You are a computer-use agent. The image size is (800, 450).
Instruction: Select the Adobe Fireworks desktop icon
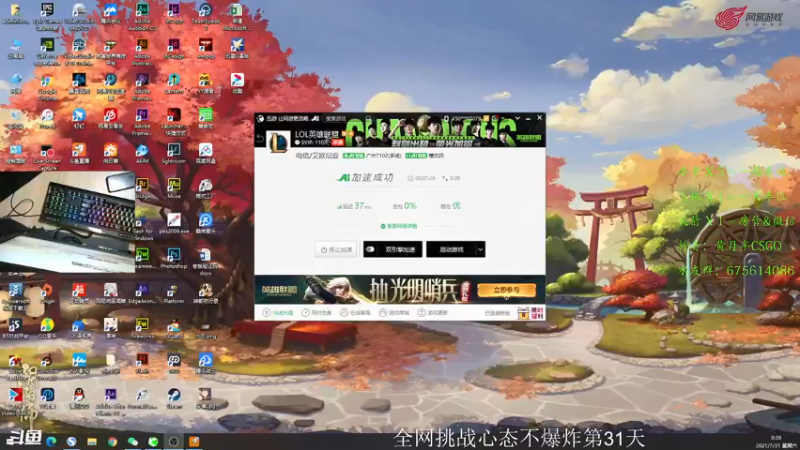tap(142, 329)
